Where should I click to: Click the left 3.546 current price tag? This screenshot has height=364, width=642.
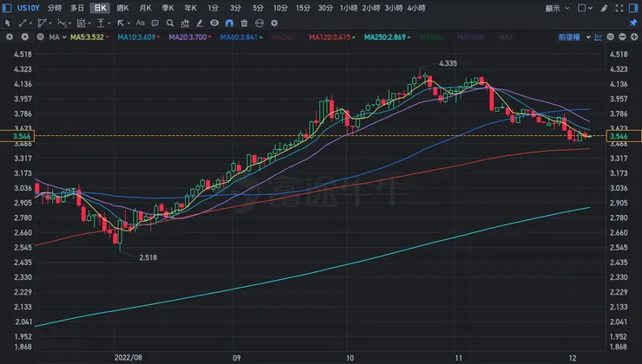pos(17,136)
